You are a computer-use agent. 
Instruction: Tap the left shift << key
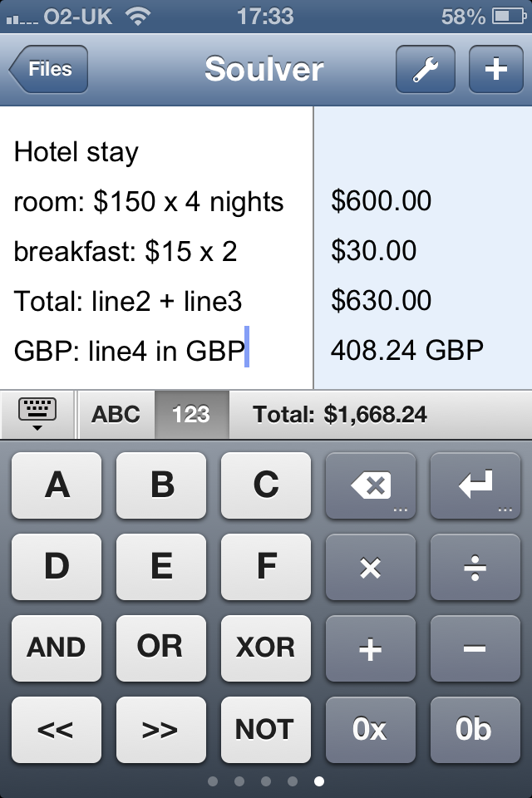(x=57, y=730)
